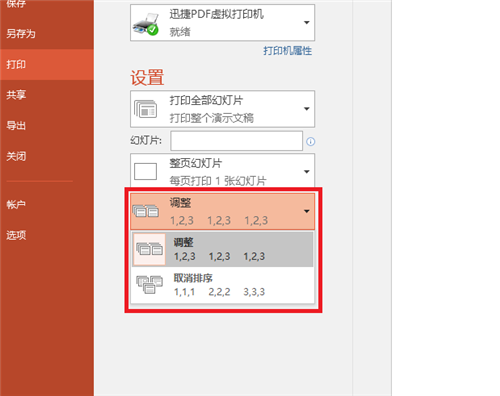Click the collated pages icon in the highlighted list item

[149, 249]
